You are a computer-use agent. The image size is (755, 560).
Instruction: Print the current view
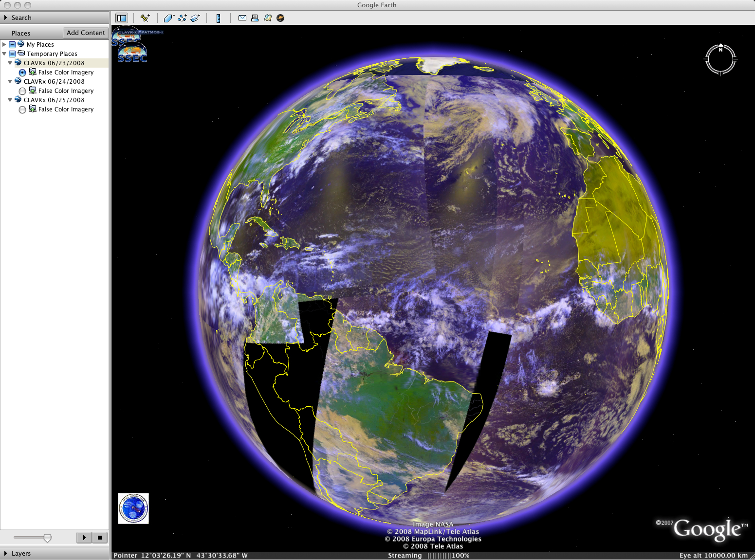coord(255,18)
